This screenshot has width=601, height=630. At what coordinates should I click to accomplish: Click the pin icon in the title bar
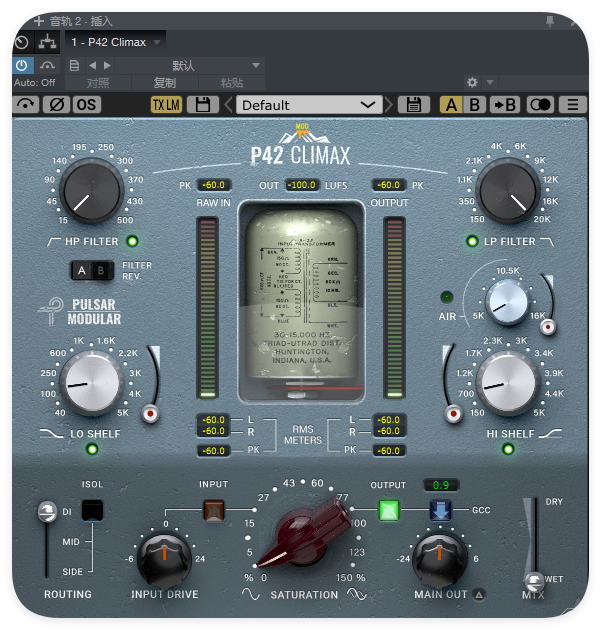point(550,21)
